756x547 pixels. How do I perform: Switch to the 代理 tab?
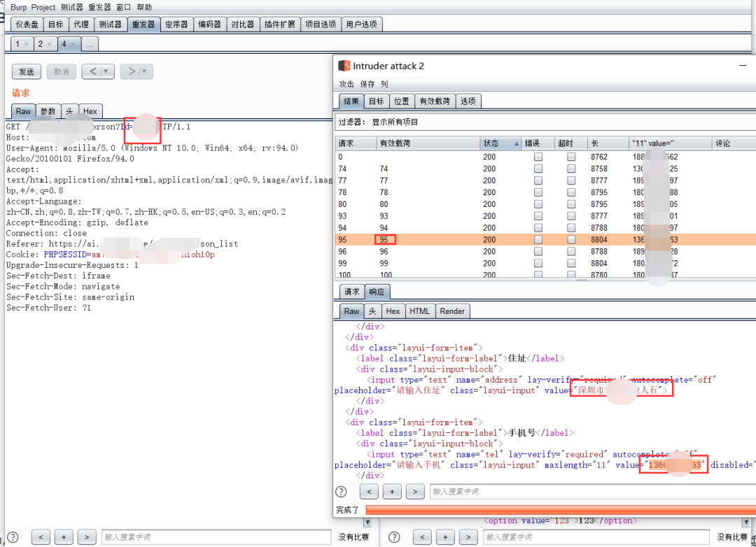click(x=81, y=24)
